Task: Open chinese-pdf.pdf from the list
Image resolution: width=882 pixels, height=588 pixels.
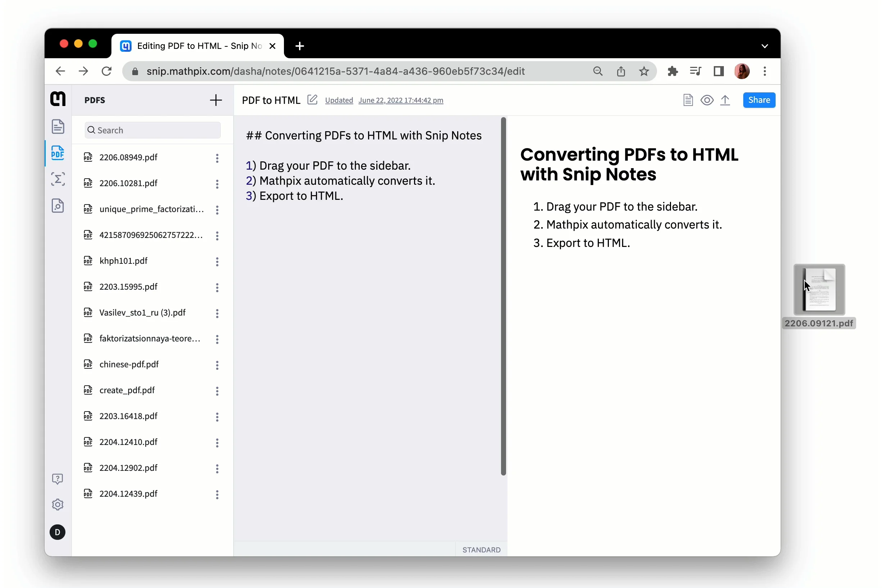Action: (x=129, y=364)
